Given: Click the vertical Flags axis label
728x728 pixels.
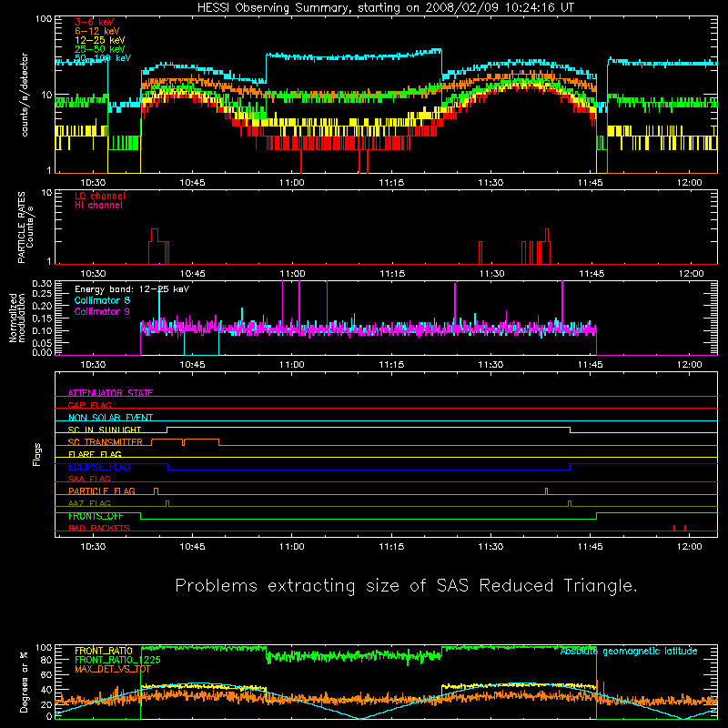Looking at the screenshot, I should (x=37, y=454).
